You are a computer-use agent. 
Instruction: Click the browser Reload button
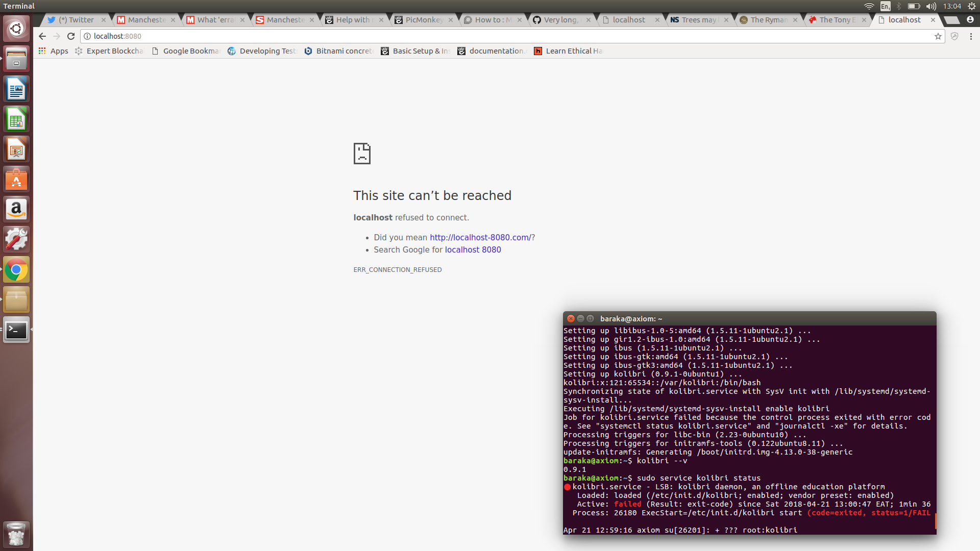pyautogui.click(x=71, y=36)
